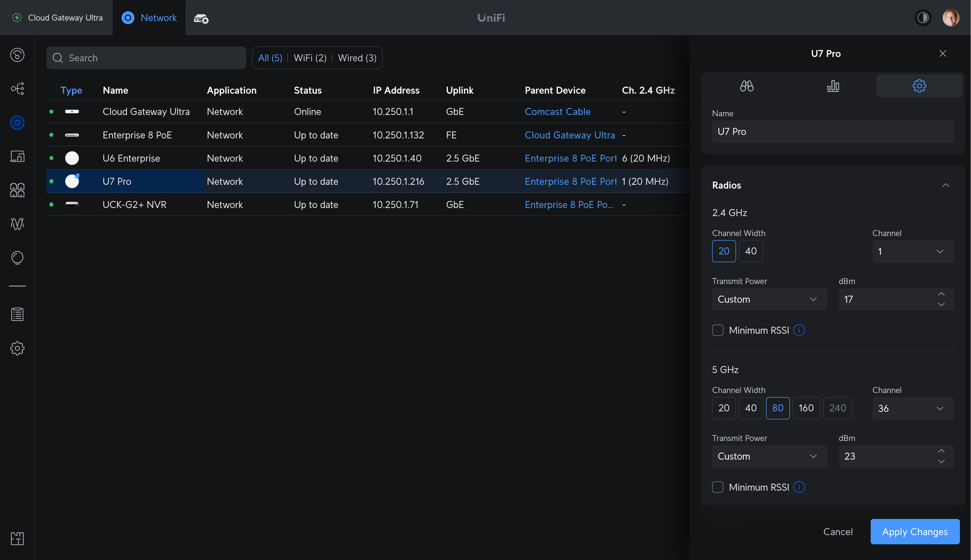Screen dimensions: 971x560
Task: Open the Comcast Cable parent link
Action: point(557,111)
